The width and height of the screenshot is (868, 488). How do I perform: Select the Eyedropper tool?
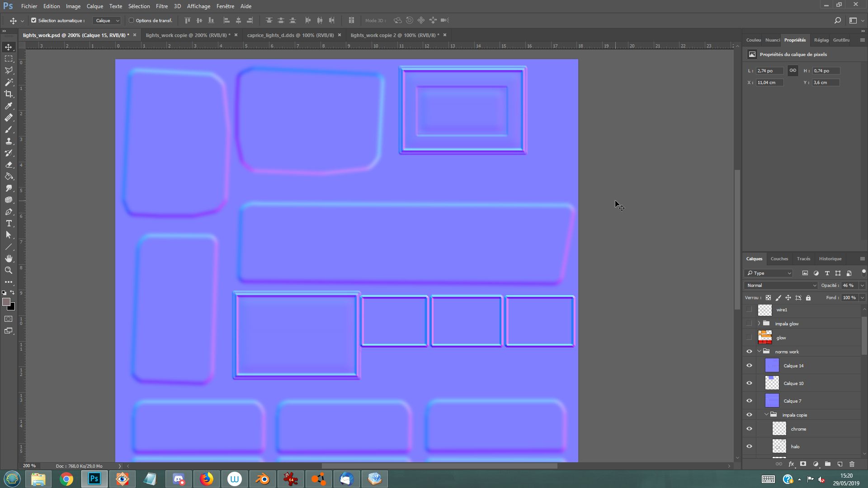coord(9,106)
